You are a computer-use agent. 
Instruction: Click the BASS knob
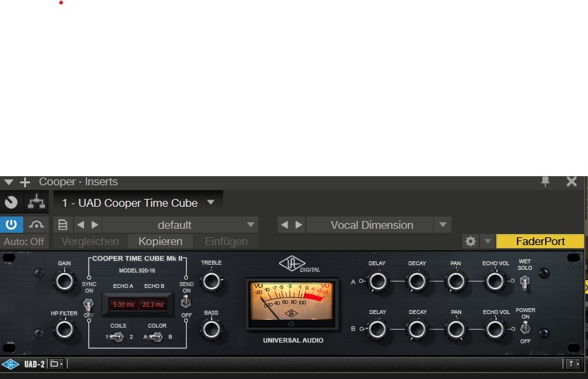coord(211,330)
